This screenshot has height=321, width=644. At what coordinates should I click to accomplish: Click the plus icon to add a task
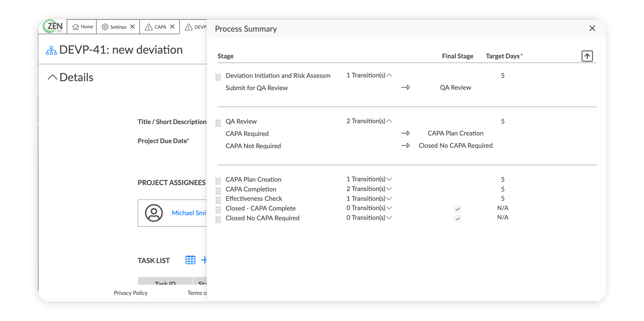coord(205,260)
